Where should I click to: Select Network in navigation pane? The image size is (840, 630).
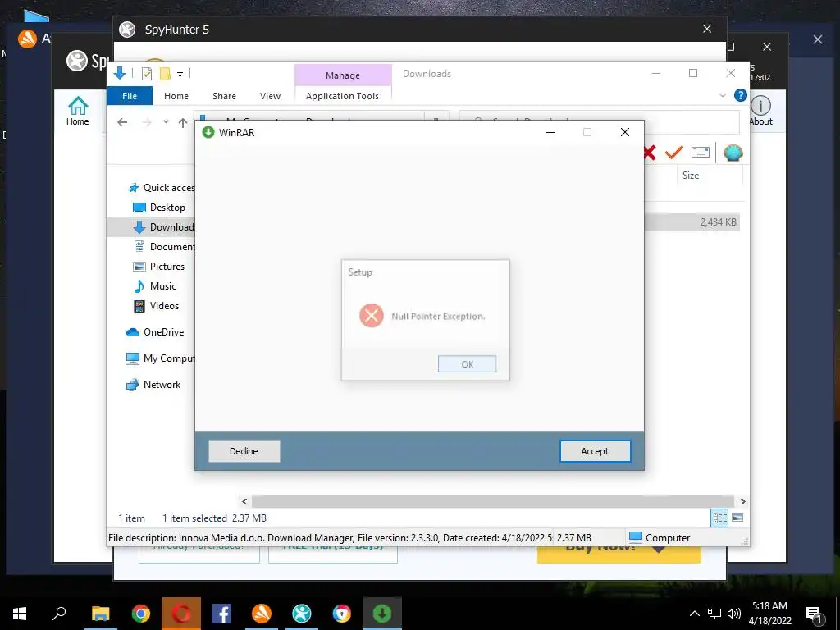(x=153, y=385)
